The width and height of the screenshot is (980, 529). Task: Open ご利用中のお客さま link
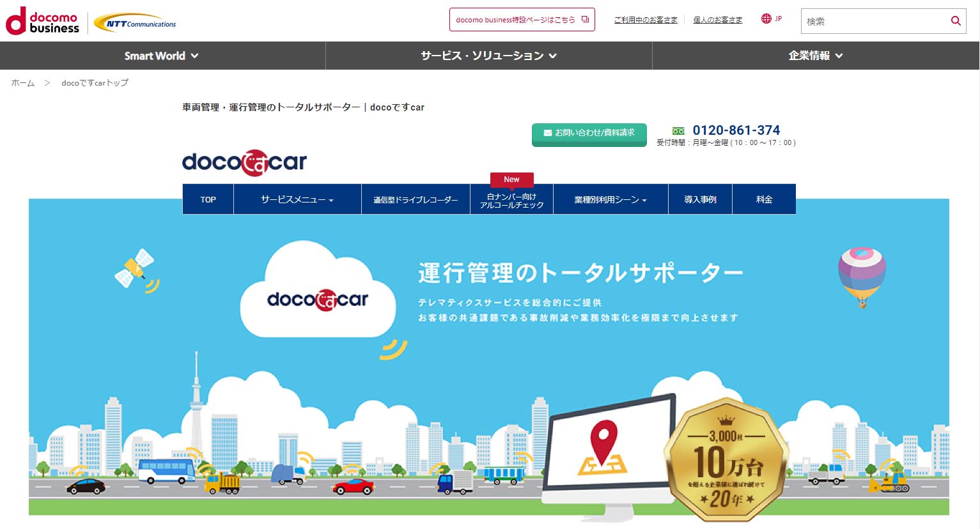click(x=646, y=20)
